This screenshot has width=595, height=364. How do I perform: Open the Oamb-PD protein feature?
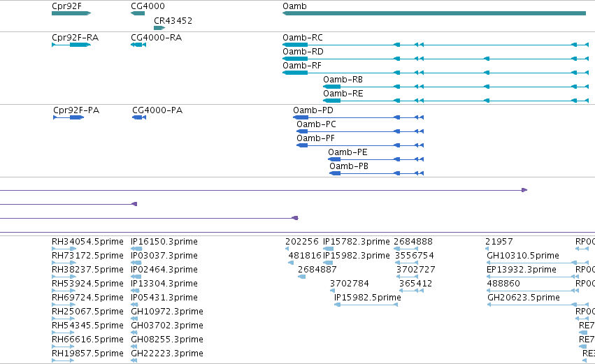point(358,117)
